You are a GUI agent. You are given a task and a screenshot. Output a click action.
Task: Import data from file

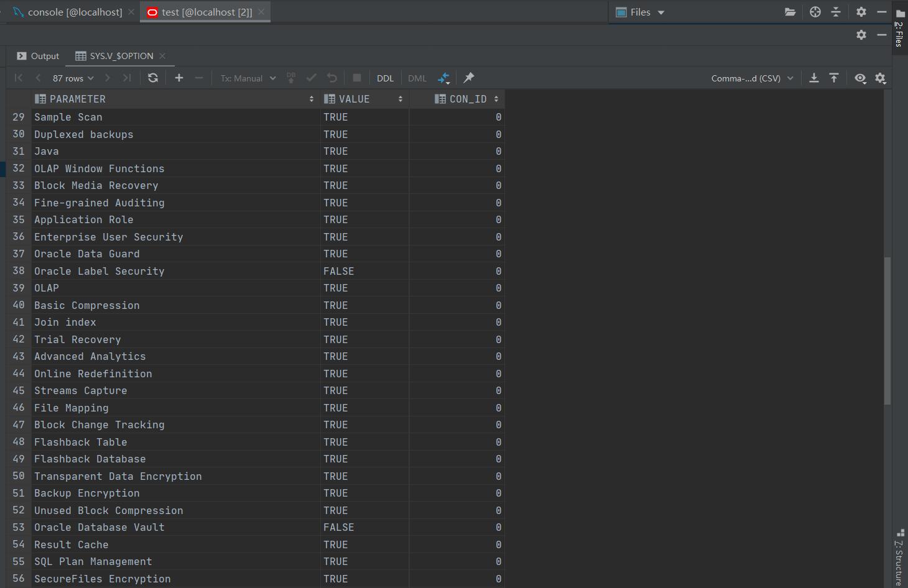coord(834,78)
